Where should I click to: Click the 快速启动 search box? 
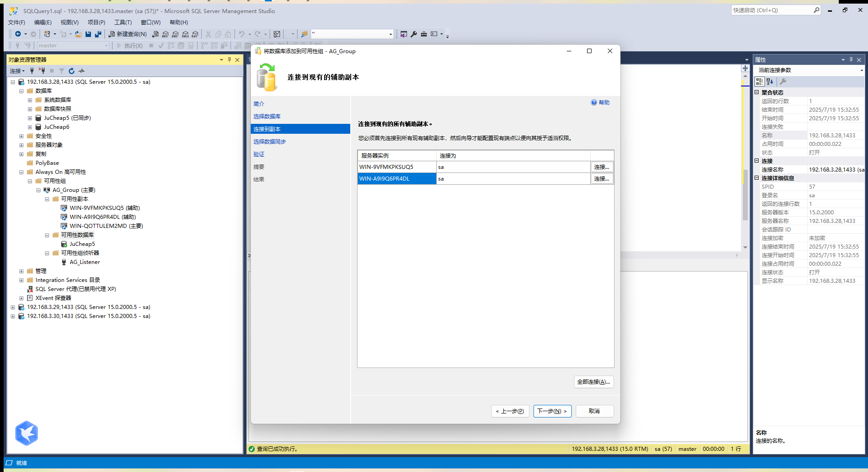[776, 10]
